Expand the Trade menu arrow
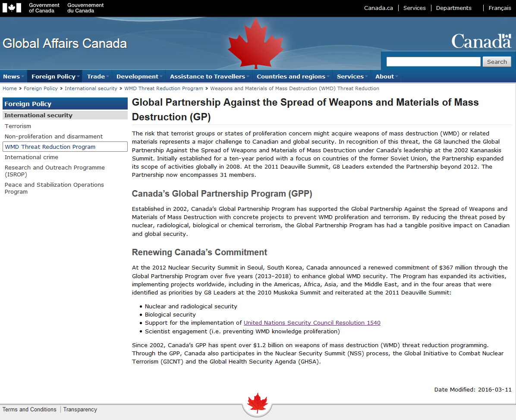516x420 pixels. pos(107,77)
